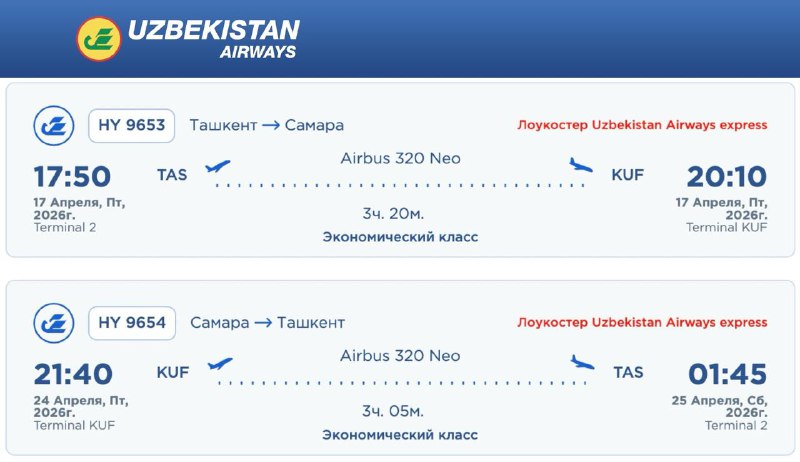
Task: Click the departing plane icon near TAS
Action: click(x=218, y=167)
